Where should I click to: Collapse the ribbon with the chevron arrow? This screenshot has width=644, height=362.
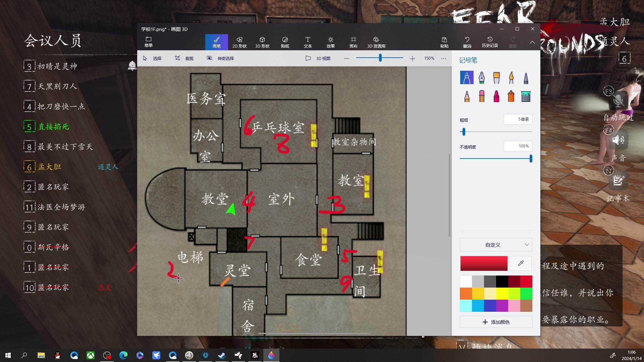click(x=532, y=42)
